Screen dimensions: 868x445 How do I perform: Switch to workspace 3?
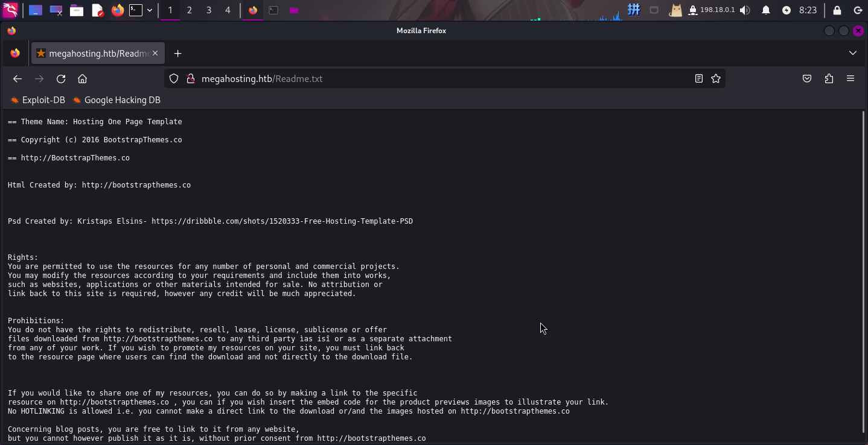[x=209, y=10]
